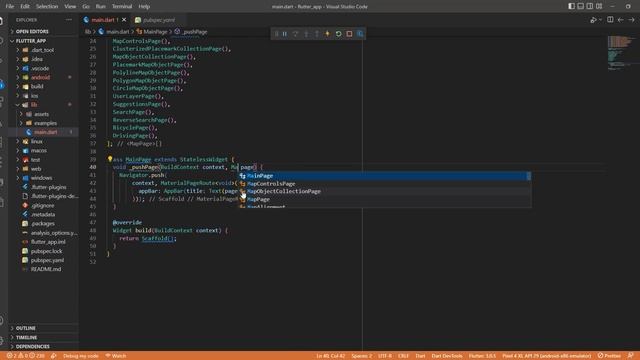
Task: Expand the examples folder
Action: coord(43,123)
